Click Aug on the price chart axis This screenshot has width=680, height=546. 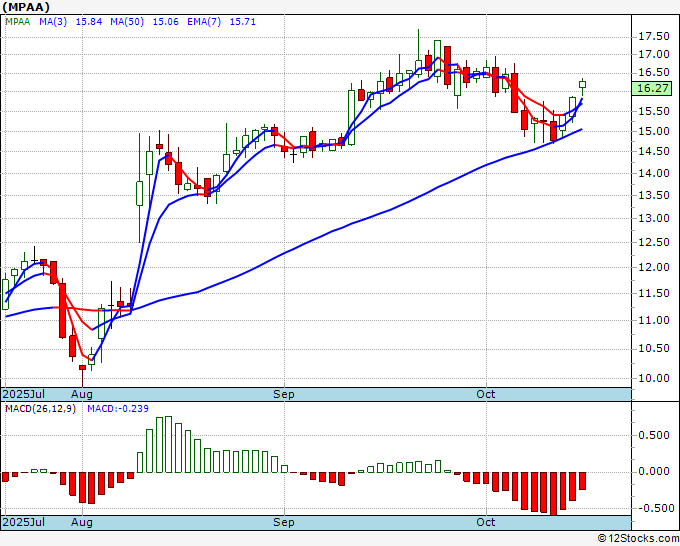[82, 394]
